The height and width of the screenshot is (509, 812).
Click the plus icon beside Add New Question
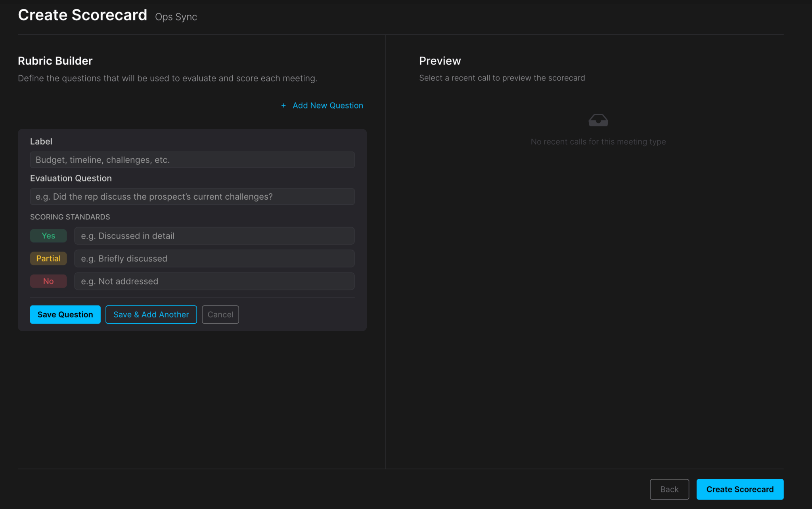(x=283, y=106)
